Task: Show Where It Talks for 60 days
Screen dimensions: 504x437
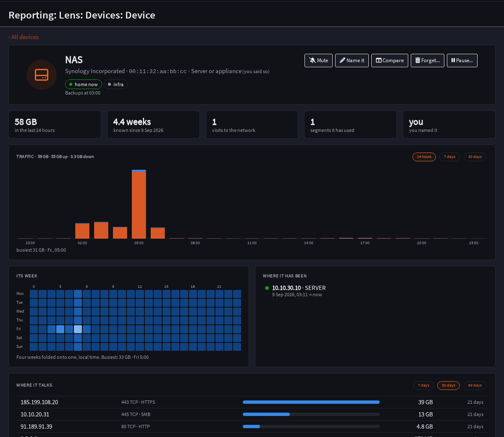Action: coord(475,385)
